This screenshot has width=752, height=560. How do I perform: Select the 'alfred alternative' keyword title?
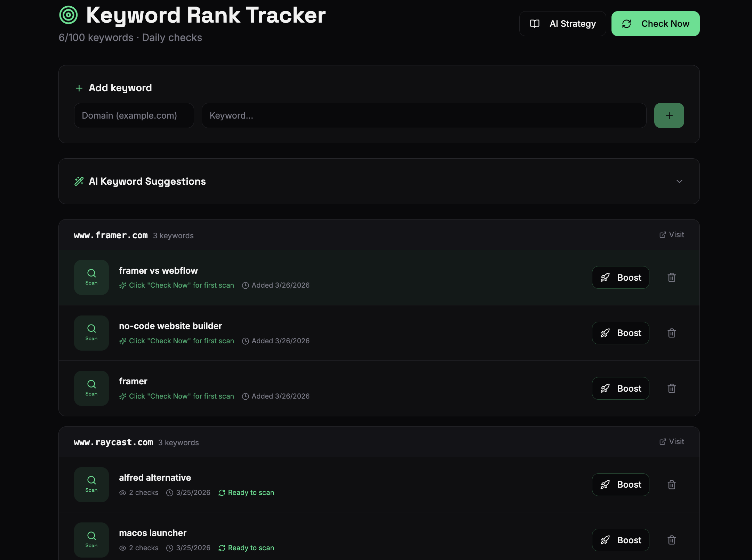point(155,478)
